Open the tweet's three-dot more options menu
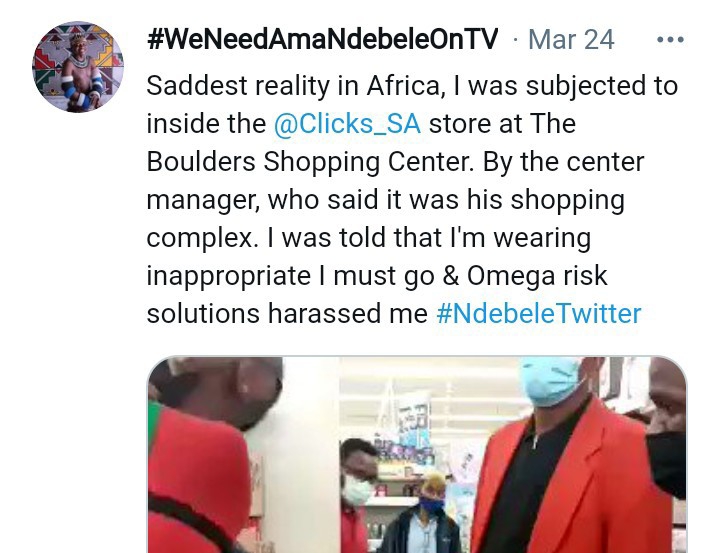Image resolution: width=717 pixels, height=553 pixels. point(670,40)
